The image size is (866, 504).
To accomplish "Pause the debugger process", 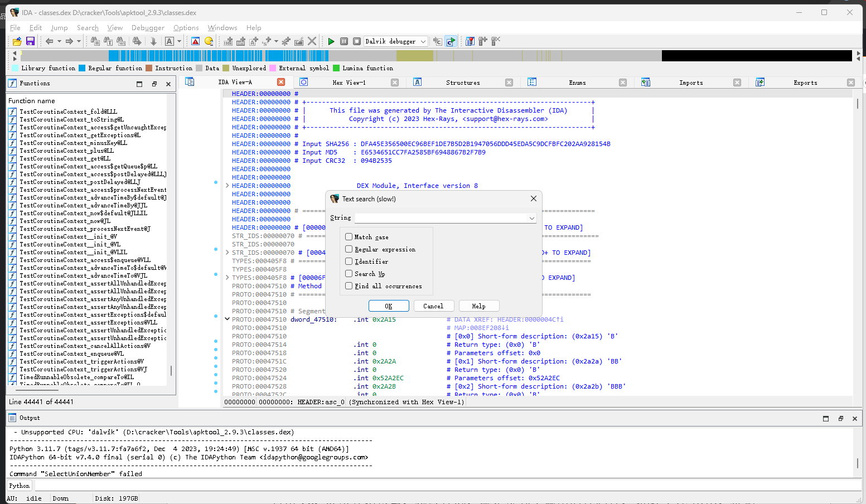I will click(x=344, y=41).
